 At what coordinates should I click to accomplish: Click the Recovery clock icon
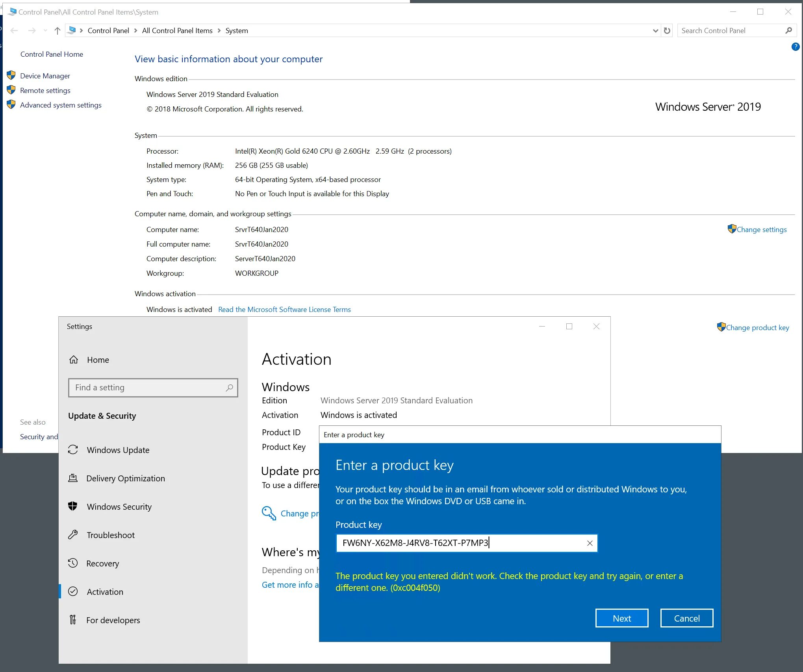click(x=73, y=563)
